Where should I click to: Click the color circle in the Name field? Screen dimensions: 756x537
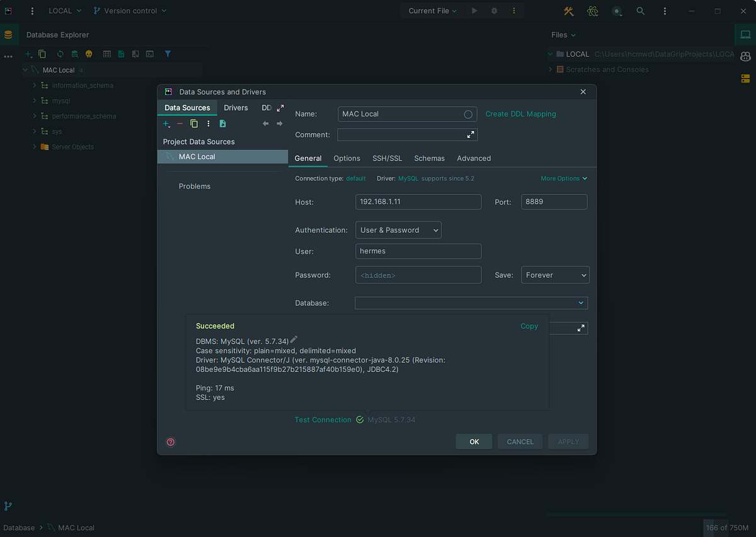click(x=468, y=115)
